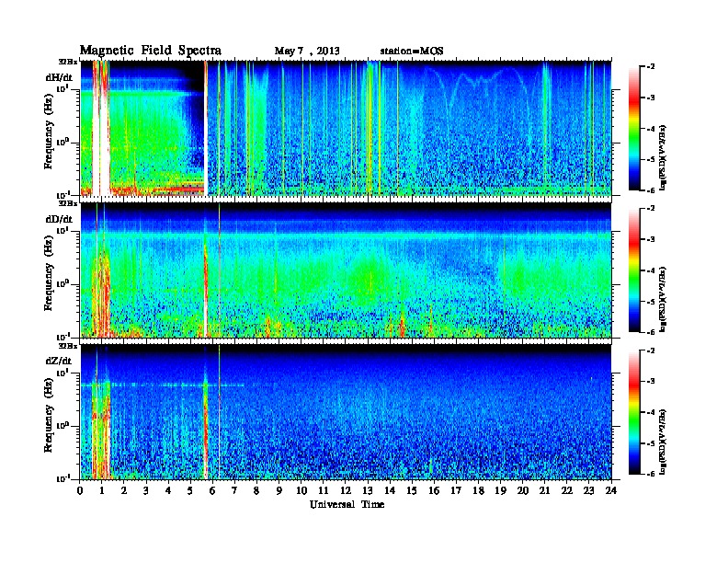Click the "station=MOS" label
728x563 pixels.
pyautogui.click(x=412, y=52)
